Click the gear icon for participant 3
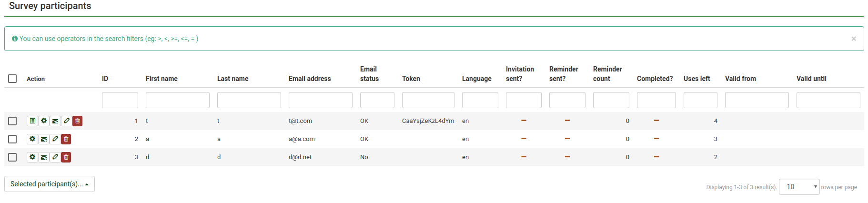 [x=32, y=157]
